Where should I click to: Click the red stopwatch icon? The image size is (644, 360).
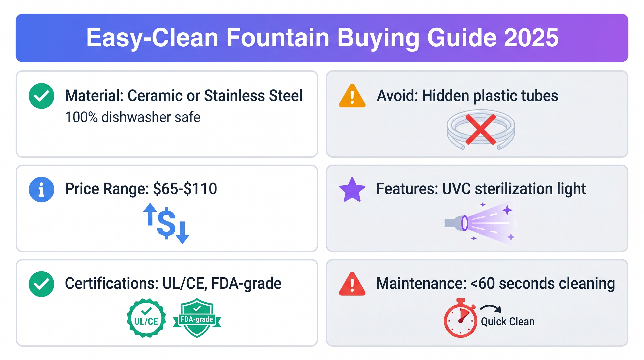(460, 319)
